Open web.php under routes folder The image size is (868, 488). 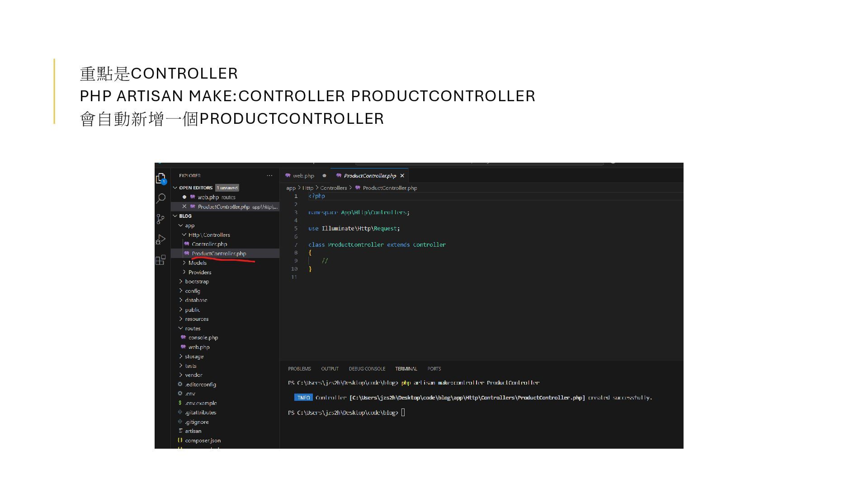[x=199, y=347]
